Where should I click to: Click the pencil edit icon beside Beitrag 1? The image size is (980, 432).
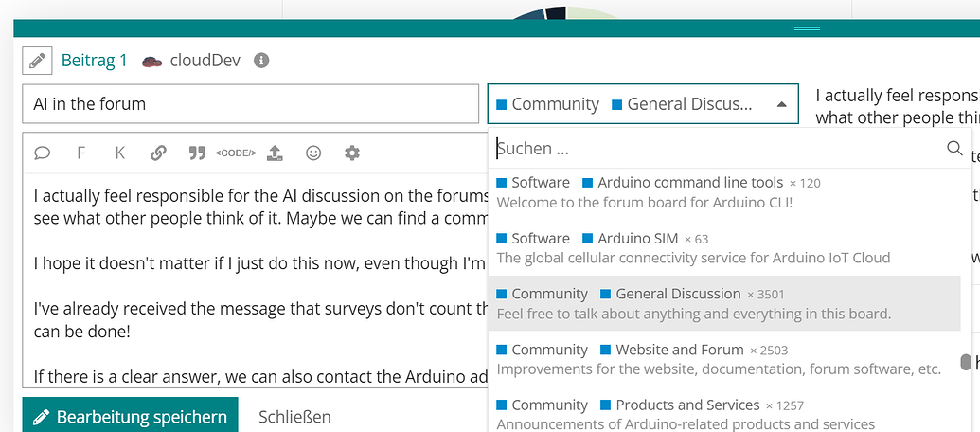click(x=37, y=62)
